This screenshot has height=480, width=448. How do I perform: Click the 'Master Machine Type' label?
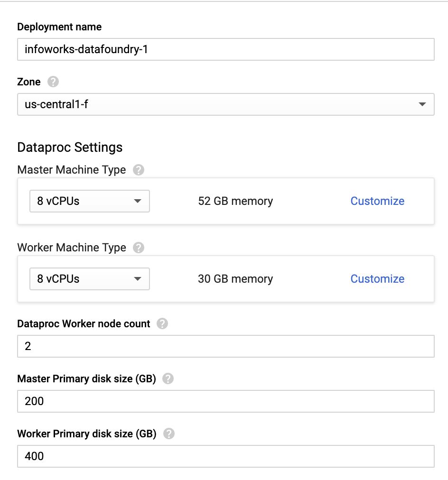click(x=72, y=170)
